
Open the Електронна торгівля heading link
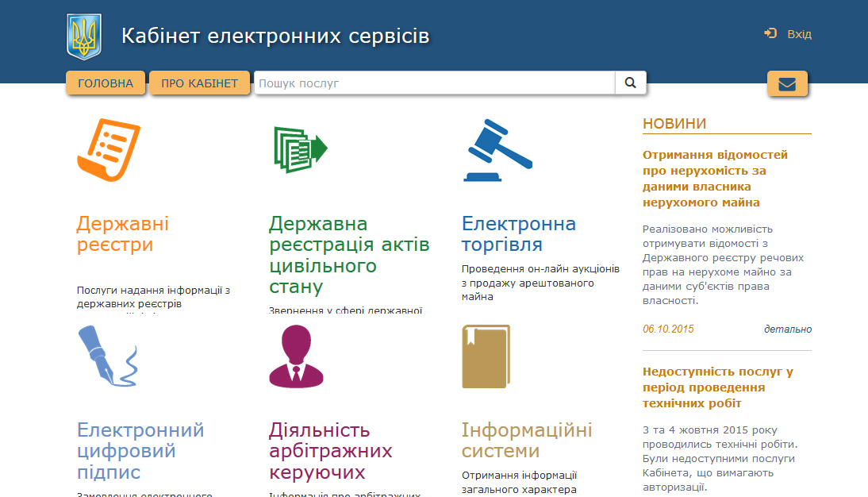tap(519, 234)
